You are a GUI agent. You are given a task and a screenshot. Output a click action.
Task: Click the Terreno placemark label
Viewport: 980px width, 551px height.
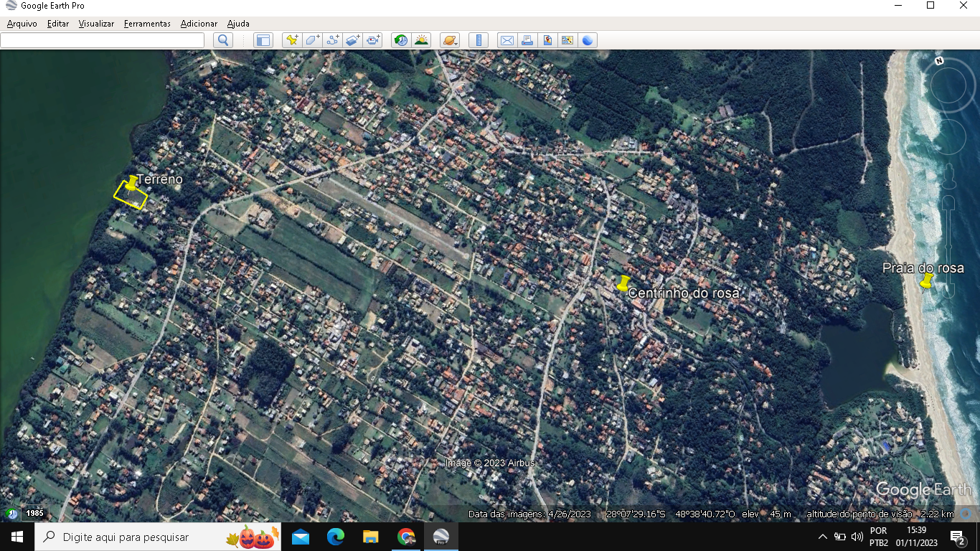160,179
